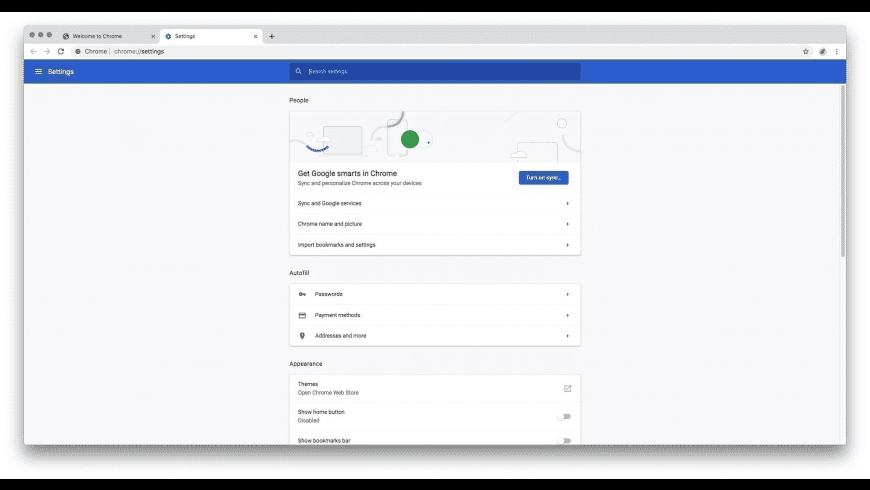The width and height of the screenshot is (870, 490).
Task: Click the Settings title in blue header
Action: point(60,72)
